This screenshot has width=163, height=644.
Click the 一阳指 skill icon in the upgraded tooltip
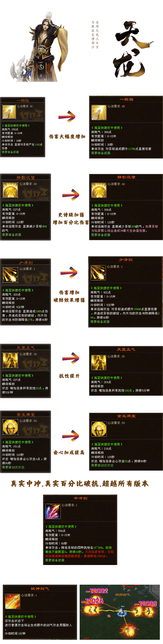(x=99, y=112)
